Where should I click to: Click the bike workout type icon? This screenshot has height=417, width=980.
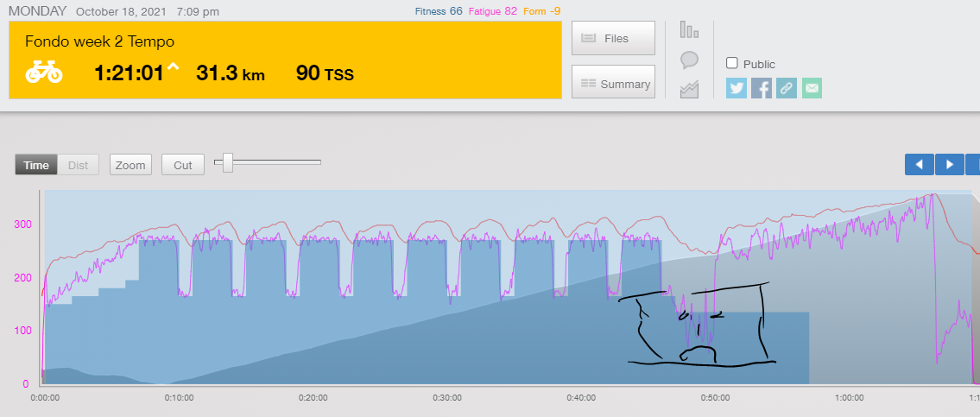pyautogui.click(x=43, y=73)
